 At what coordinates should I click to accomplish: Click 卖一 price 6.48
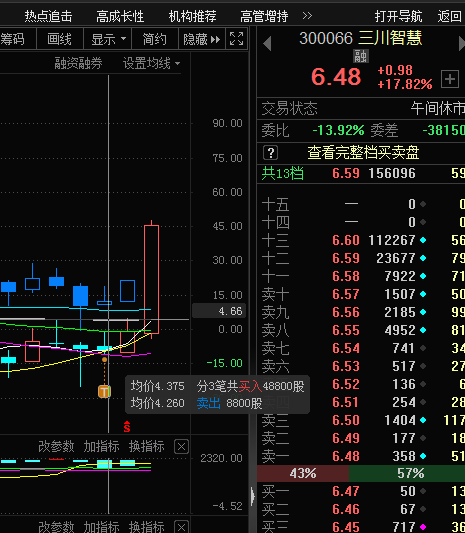[346, 456]
